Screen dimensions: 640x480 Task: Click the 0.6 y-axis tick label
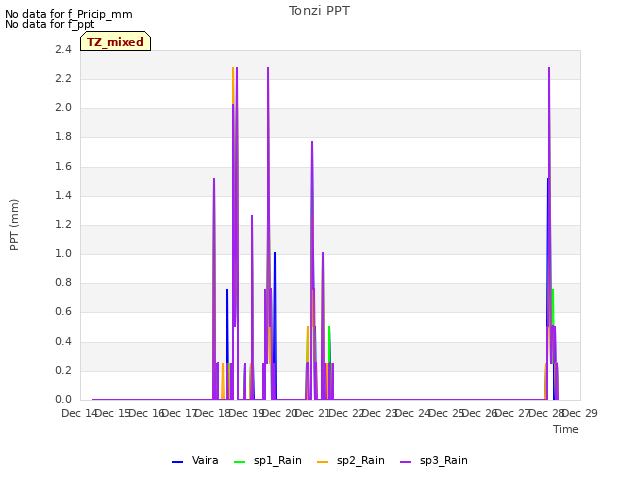pyautogui.click(x=63, y=312)
